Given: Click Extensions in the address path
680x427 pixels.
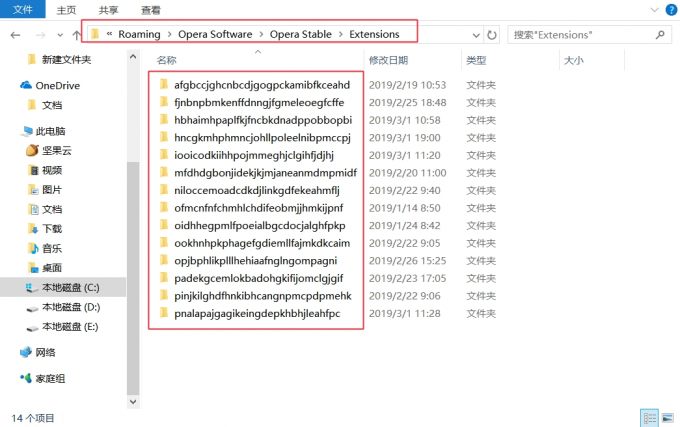Looking at the screenshot, I should pos(374,34).
